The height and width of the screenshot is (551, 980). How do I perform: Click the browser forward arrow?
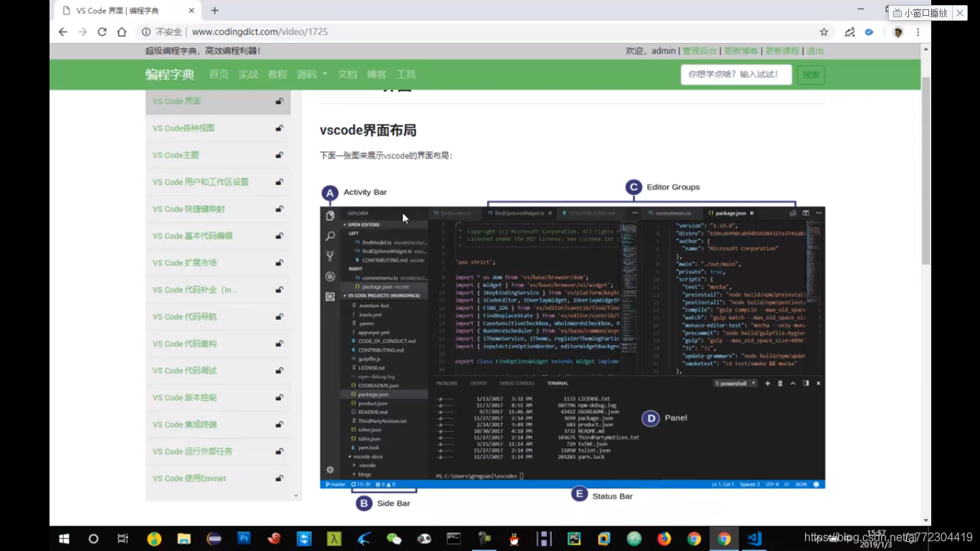click(x=83, y=32)
